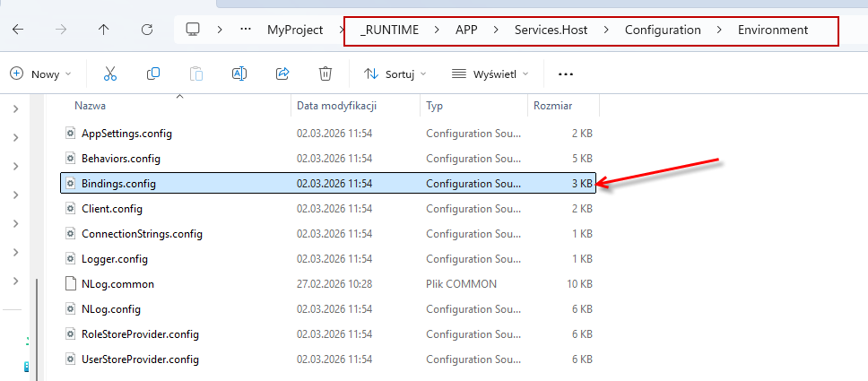Click the This PC monitor icon

[x=192, y=30]
